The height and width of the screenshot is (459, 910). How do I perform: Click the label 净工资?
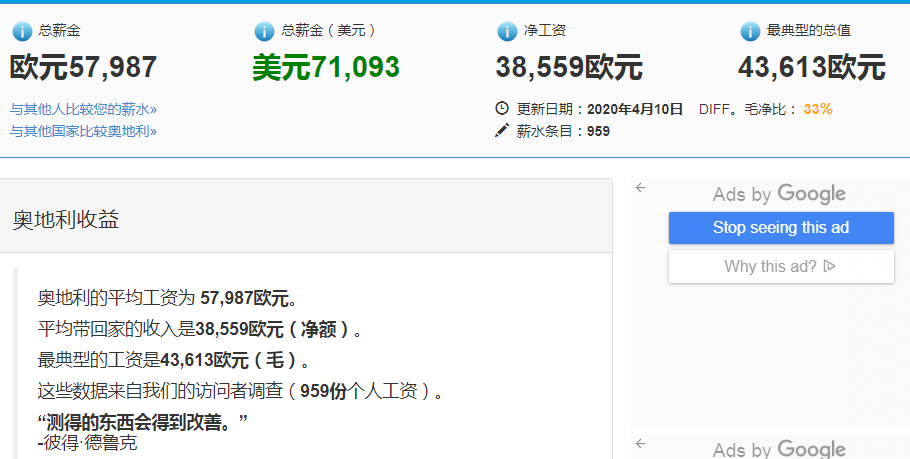pos(544,30)
